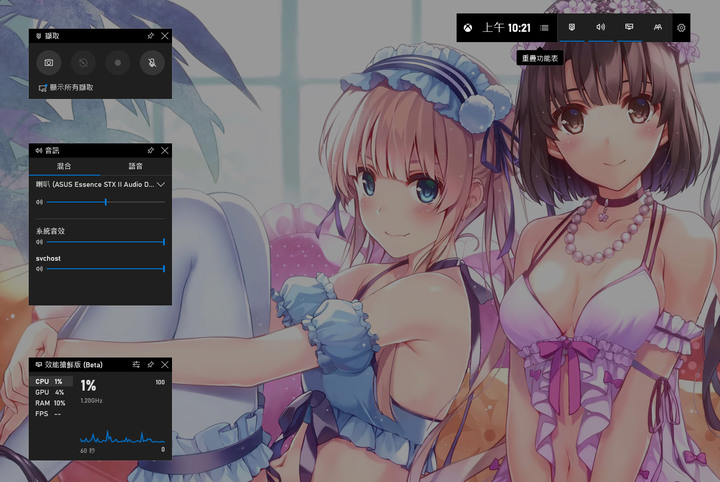
Task: Click the 效能 widget title monitor icon
Action: pos(39,364)
